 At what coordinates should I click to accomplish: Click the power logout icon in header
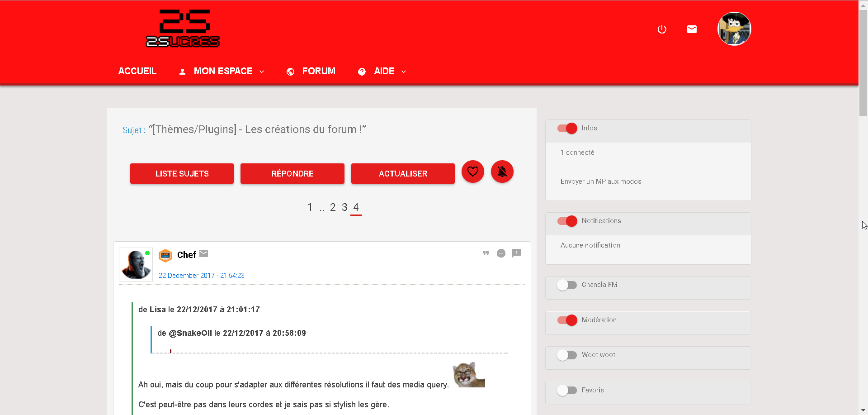click(x=662, y=29)
